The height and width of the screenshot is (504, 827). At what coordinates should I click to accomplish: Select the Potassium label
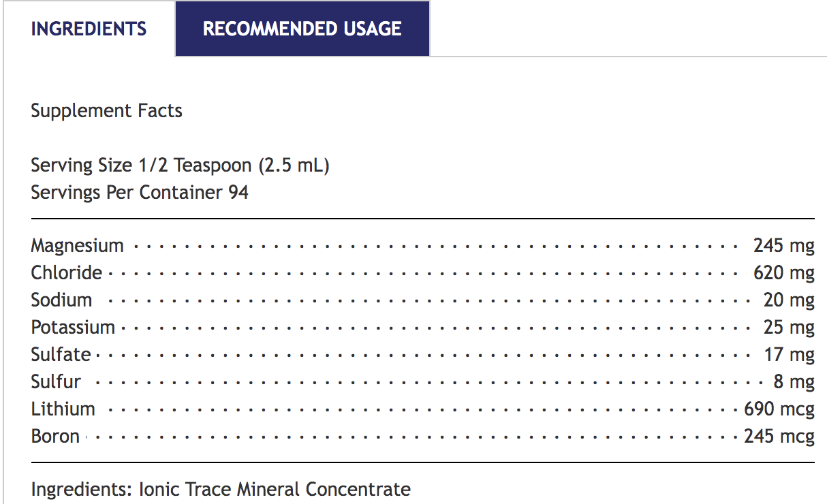pos(73,327)
